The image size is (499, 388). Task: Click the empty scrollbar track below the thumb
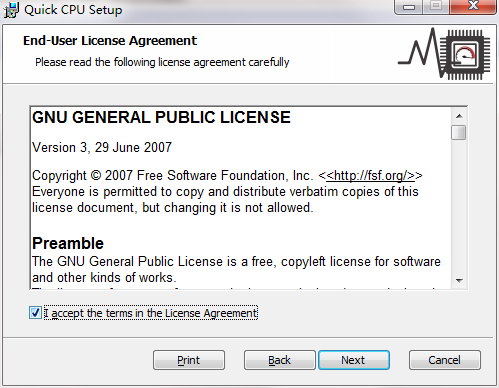(x=459, y=207)
